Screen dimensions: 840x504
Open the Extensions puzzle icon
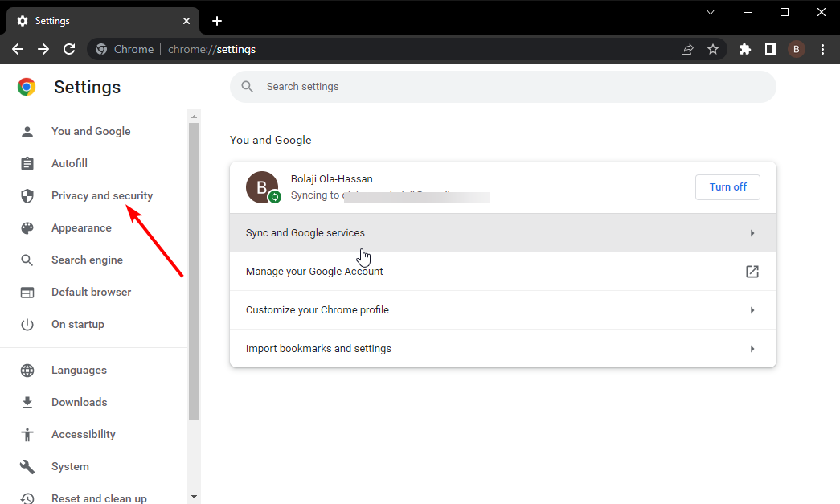(744, 49)
